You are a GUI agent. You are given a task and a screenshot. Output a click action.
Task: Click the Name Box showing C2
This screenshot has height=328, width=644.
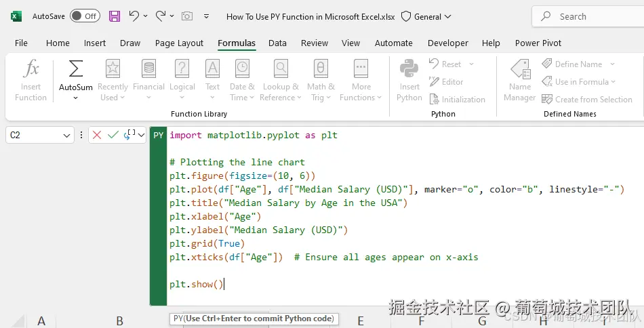34,135
